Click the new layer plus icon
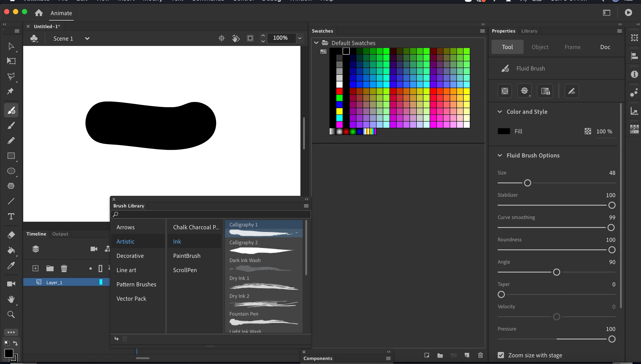This screenshot has width=641, height=364. tap(35, 269)
